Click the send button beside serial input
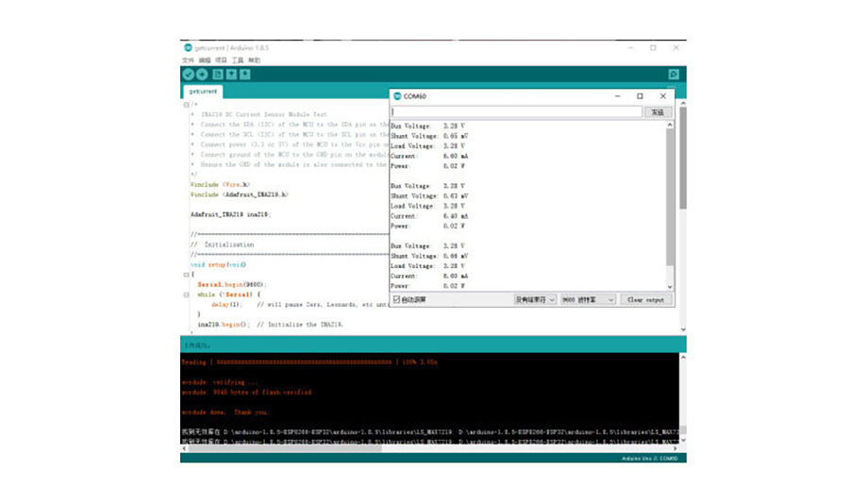The width and height of the screenshot is (868, 488). pos(658,112)
